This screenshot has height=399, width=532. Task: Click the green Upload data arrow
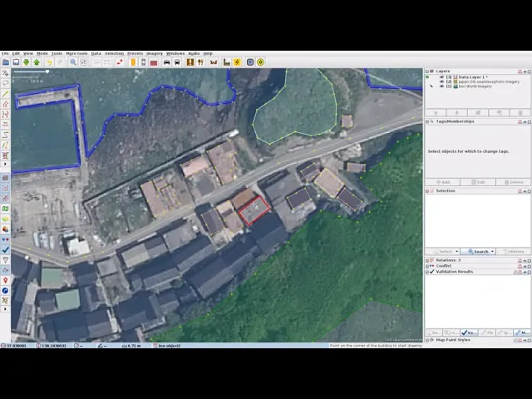pyautogui.click(x=37, y=62)
